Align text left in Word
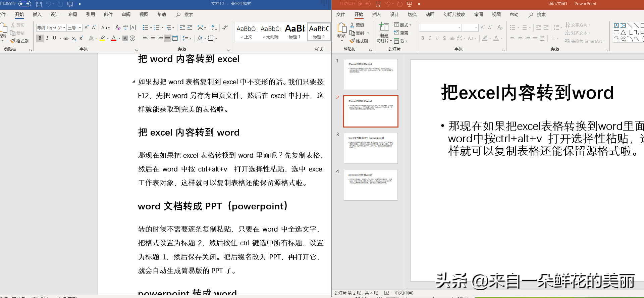 (x=146, y=38)
